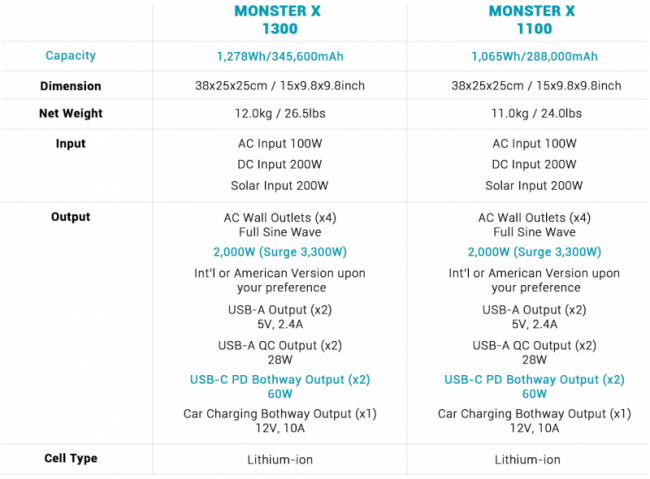The height and width of the screenshot is (479, 650).
Task: Click the 1,278Wh/345,600mAh capacity value
Action: (x=280, y=57)
